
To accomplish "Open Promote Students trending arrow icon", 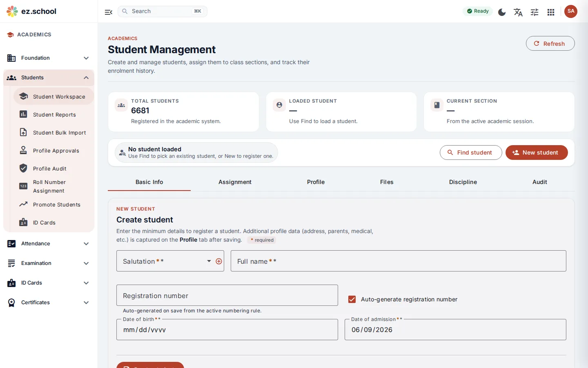I will pyautogui.click(x=23, y=204).
